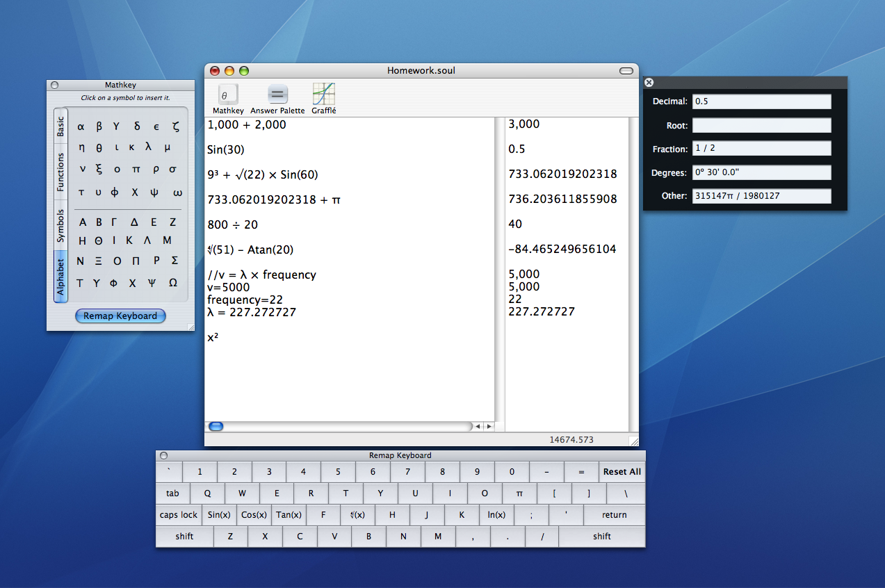
Task: Click the Cos(x) remapped key
Action: (x=254, y=515)
